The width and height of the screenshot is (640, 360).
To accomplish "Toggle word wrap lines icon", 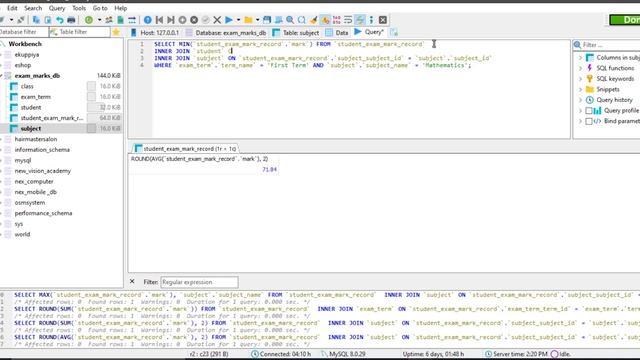I will pos(348,20).
